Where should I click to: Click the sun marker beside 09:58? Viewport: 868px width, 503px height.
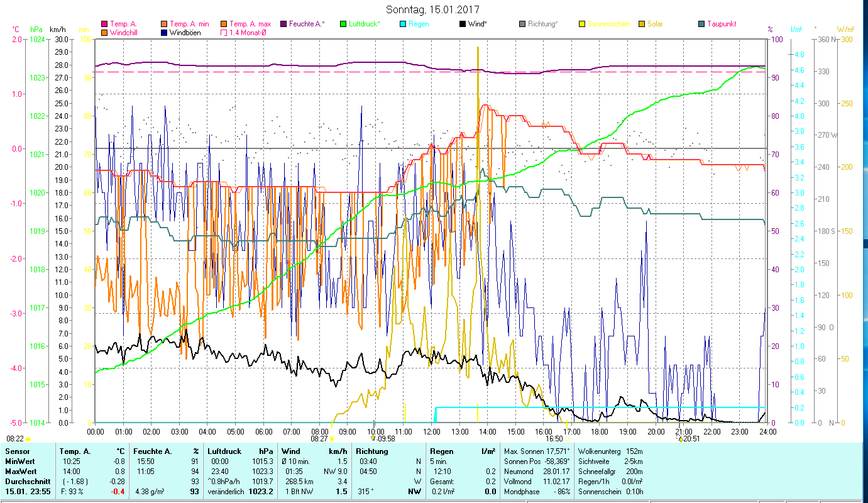click(x=373, y=438)
